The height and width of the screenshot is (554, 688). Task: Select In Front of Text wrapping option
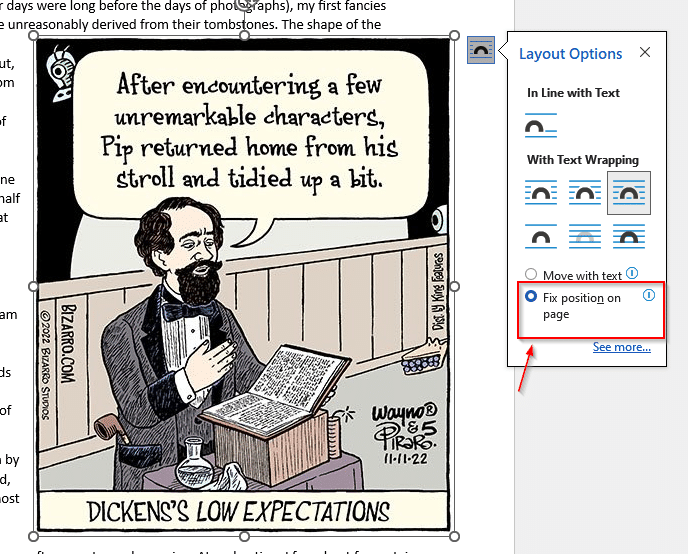[629, 237]
